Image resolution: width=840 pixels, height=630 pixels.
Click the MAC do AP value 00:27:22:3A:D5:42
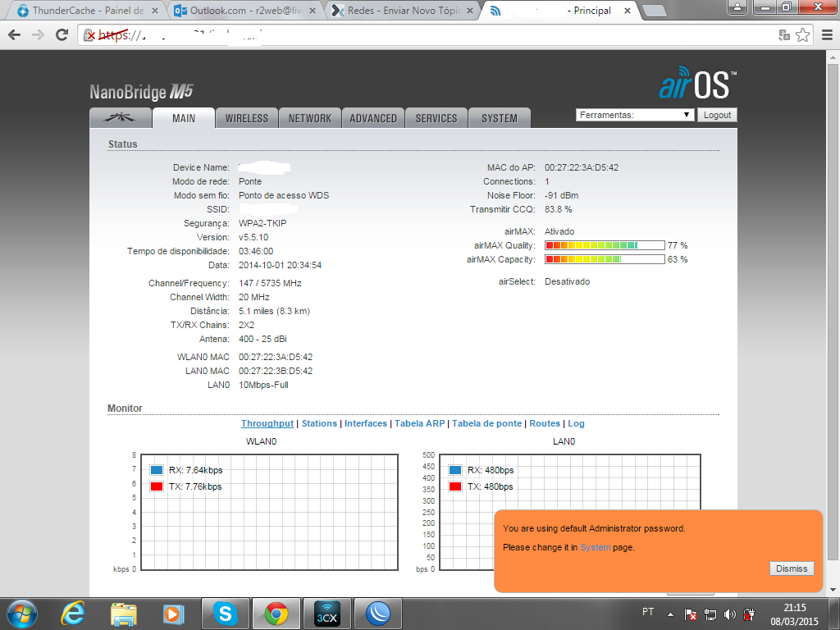[x=582, y=167]
